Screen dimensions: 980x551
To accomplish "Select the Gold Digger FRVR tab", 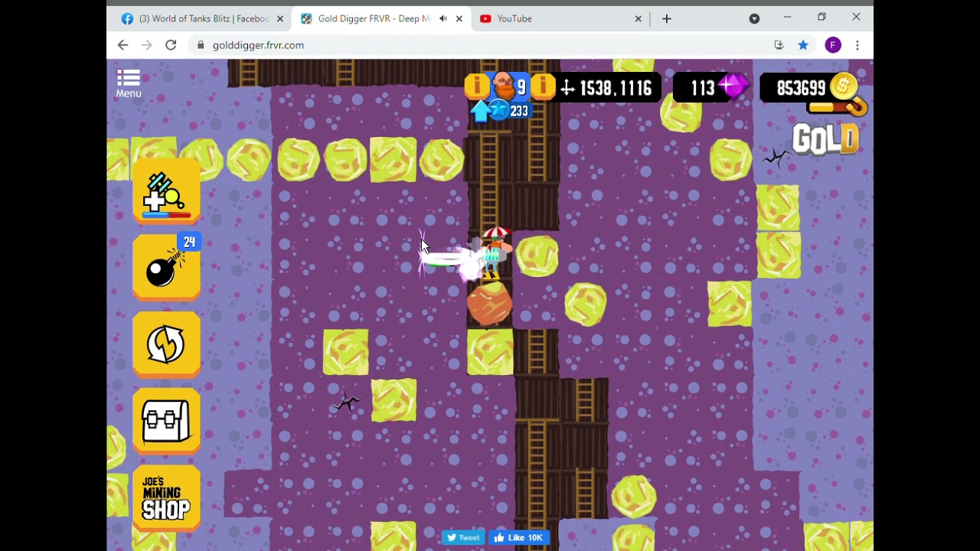I will tap(374, 18).
